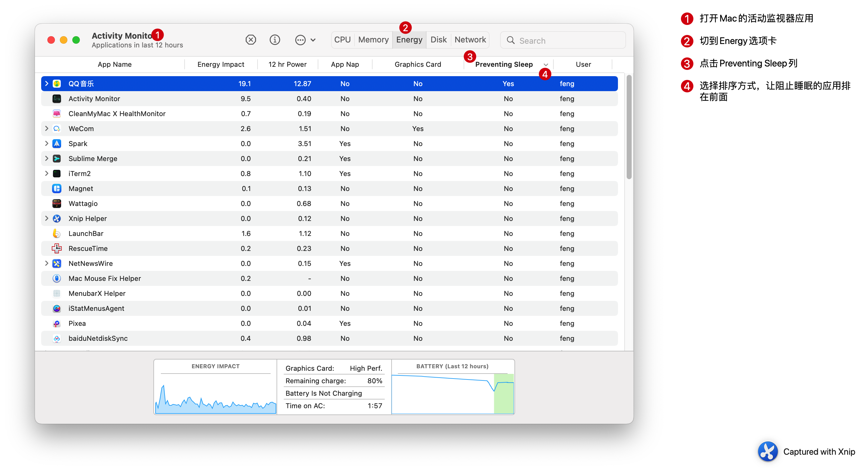The width and height of the screenshot is (868, 470).
Task: Click the Mac Mouse Fix Helper icon
Action: point(57,278)
